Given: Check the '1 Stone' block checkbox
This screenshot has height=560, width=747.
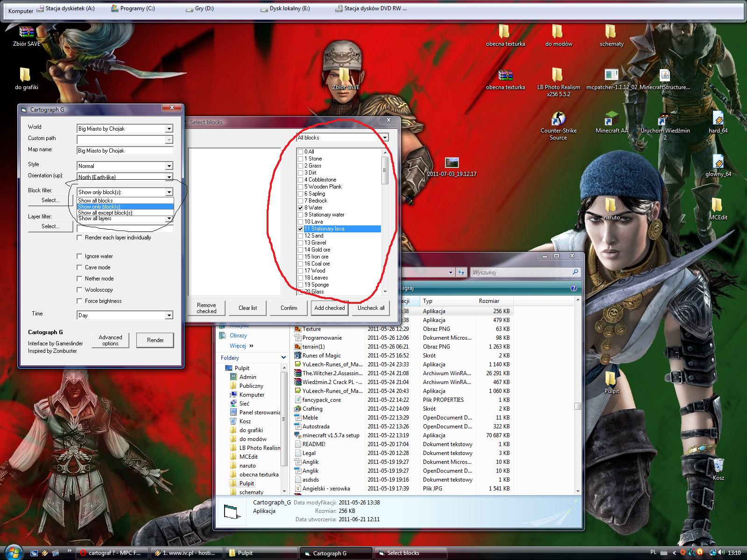Looking at the screenshot, I should pos(301,159).
